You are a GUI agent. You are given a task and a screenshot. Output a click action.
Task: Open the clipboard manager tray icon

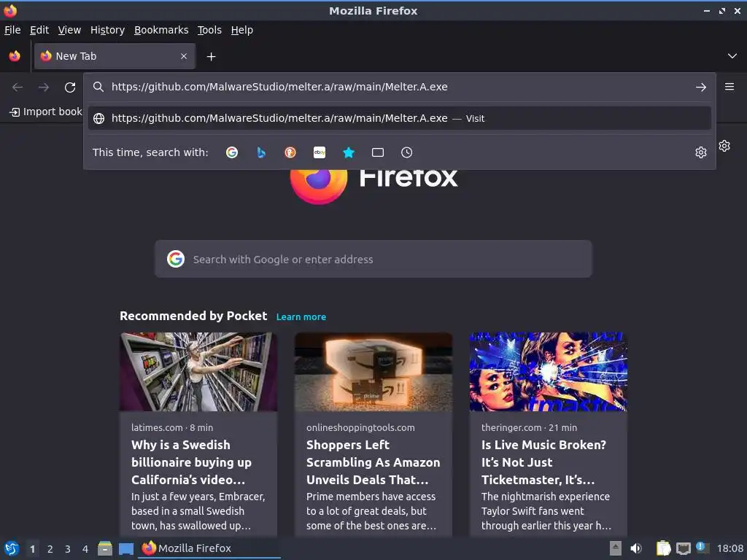click(663, 548)
